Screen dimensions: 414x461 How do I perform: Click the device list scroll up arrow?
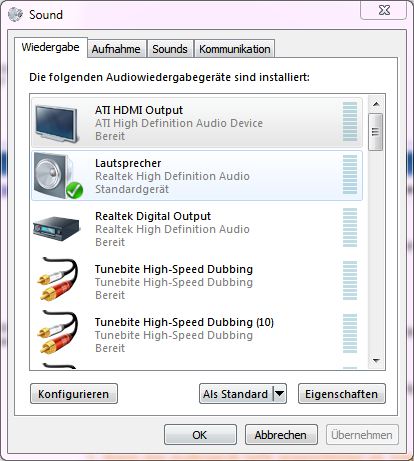(x=376, y=104)
